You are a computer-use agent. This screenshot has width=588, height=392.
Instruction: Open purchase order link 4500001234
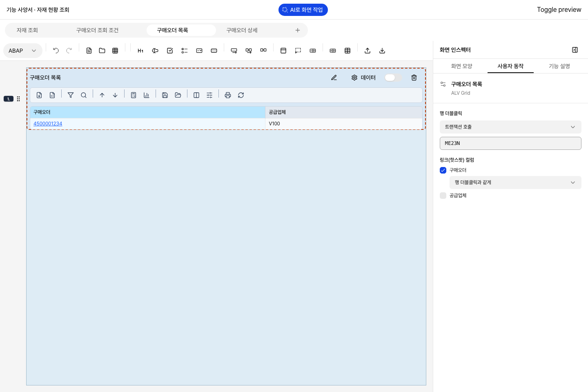click(48, 124)
